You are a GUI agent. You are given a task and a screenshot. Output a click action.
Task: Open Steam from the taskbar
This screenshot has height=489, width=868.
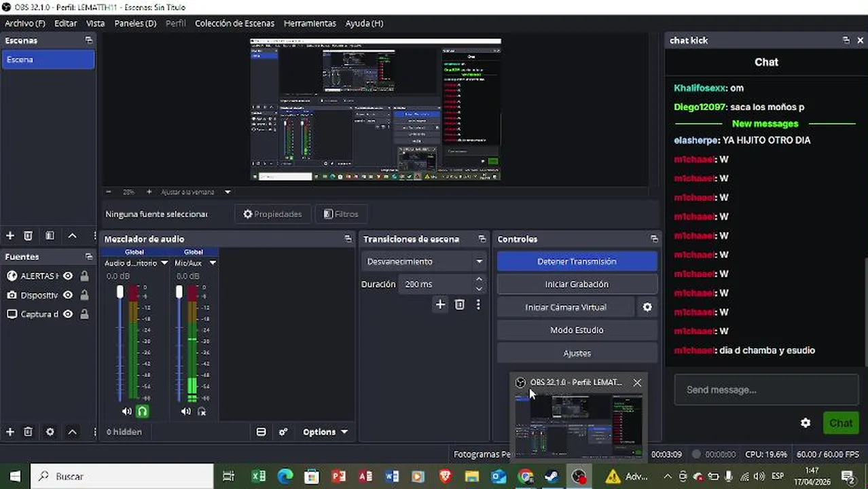(x=551, y=476)
